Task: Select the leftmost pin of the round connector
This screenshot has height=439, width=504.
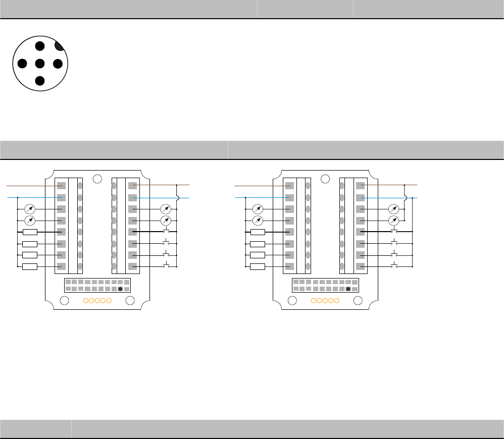Action: click(x=22, y=64)
